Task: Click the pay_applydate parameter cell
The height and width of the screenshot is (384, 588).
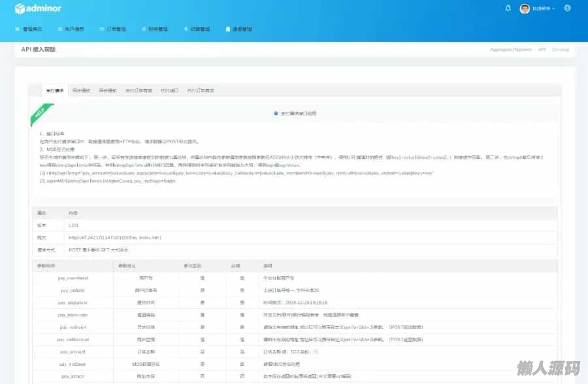Action: click(x=73, y=302)
